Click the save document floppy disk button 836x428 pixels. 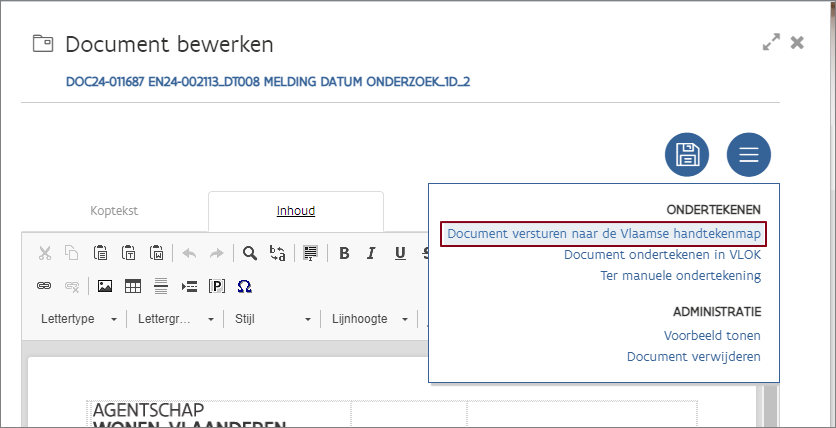tap(687, 155)
